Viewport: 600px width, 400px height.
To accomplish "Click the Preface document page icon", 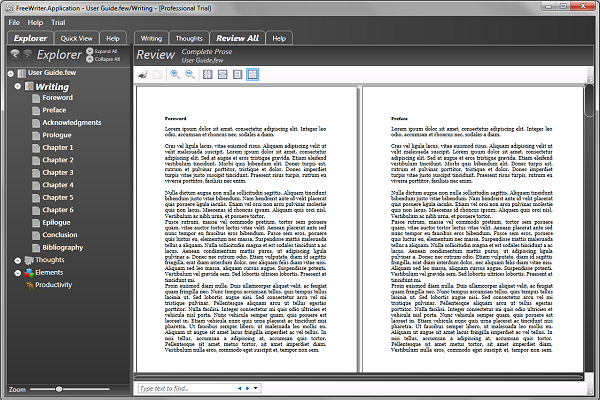I will coord(36,111).
